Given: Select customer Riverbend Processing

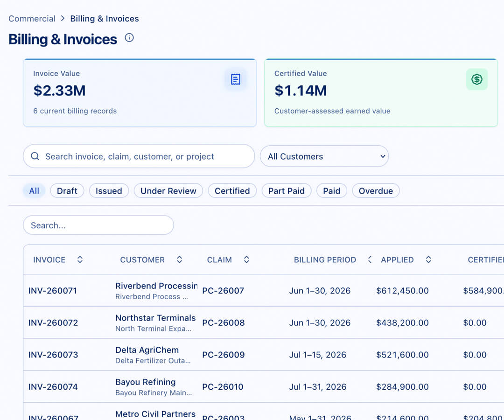Looking at the screenshot, I should (x=156, y=286).
